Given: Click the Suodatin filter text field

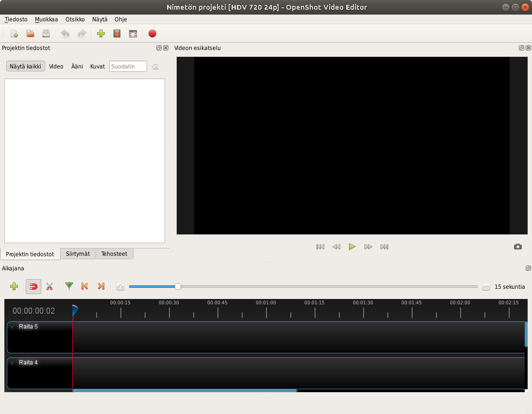Looking at the screenshot, I should pos(128,66).
